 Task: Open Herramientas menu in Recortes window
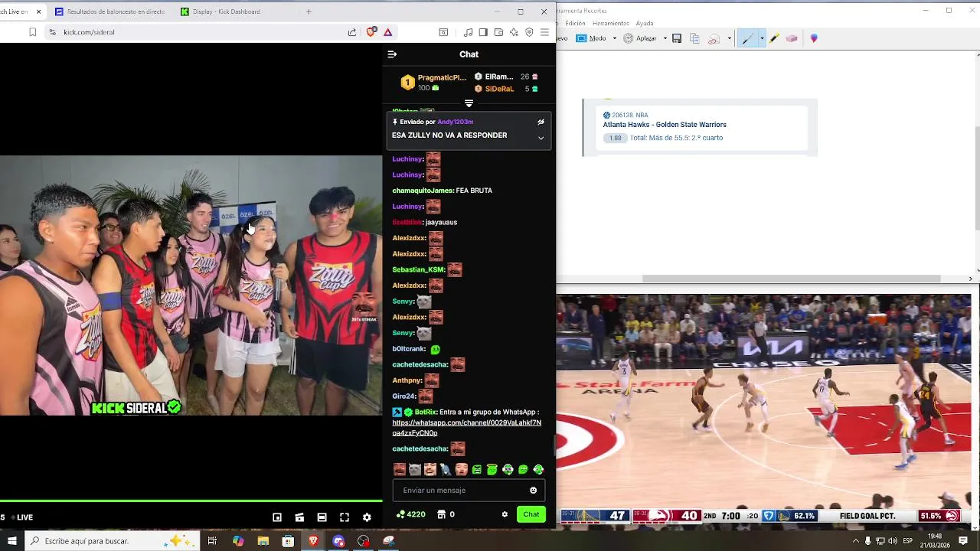[611, 24]
